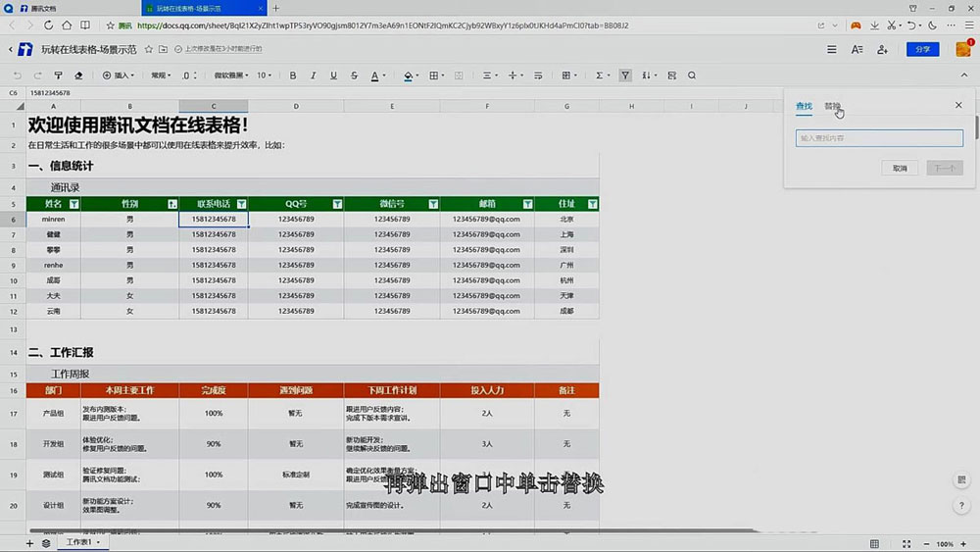Screen dimensions: 980x552
Task: Toggle Strikethrough formatting
Action: click(x=354, y=75)
